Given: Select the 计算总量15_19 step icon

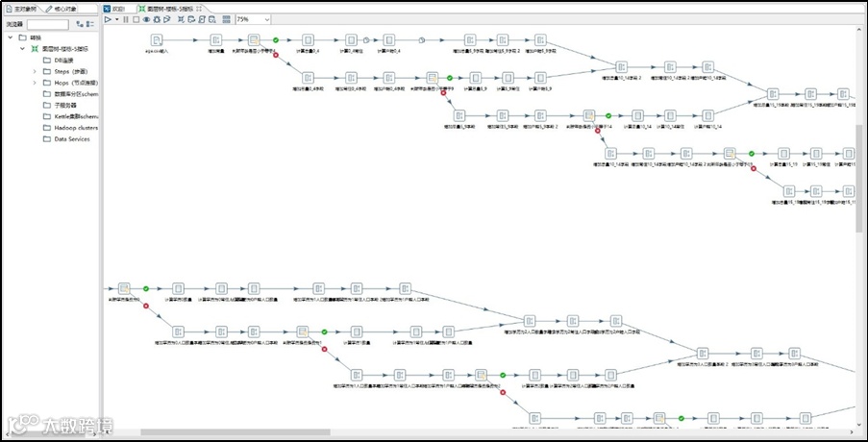Looking at the screenshot, I should click(x=783, y=153).
